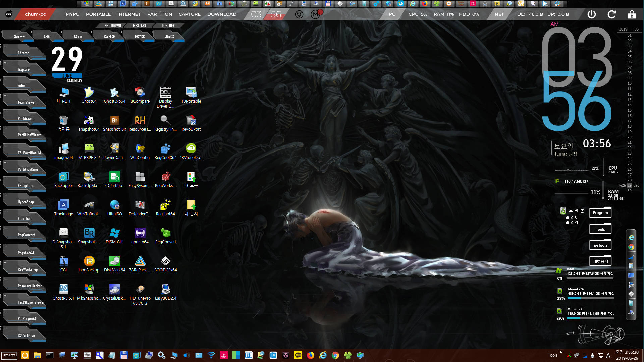Viewport: 644px width, 362px height.
Task: Open the DOWNLOAD menu
Action: point(222,14)
